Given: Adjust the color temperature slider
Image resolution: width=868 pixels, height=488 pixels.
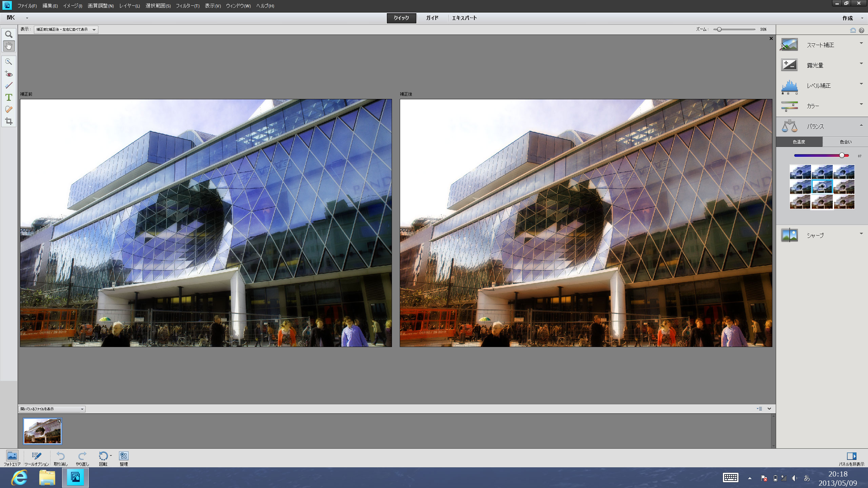Looking at the screenshot, I should click(x=842, y=155).
